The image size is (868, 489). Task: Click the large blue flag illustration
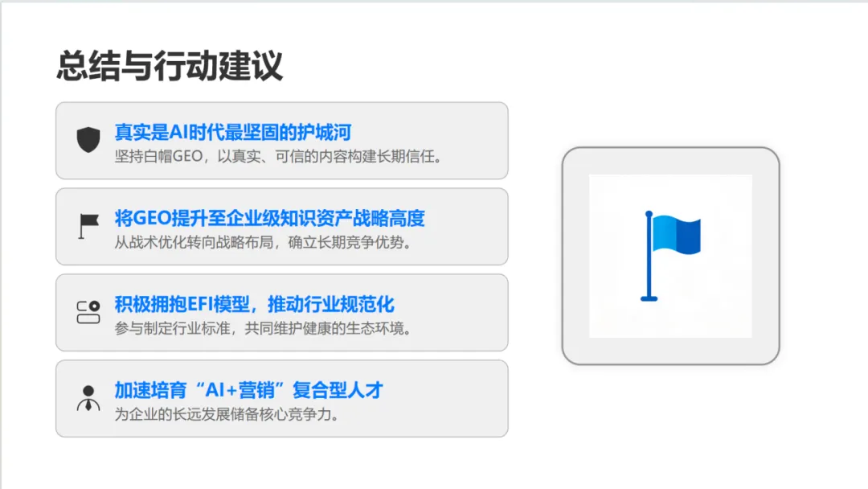pyautogui.click(x=670, y=256)
